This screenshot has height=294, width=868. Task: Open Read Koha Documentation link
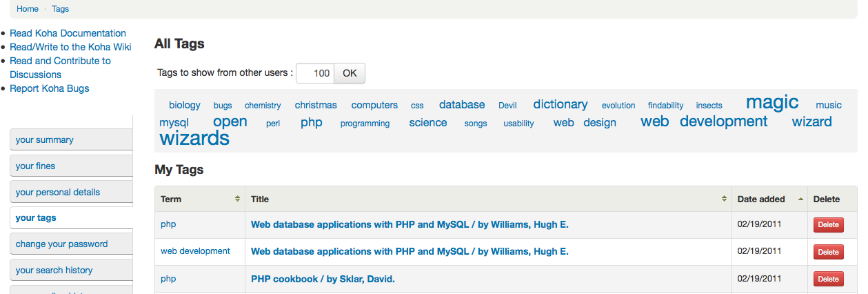pyautogui.click(x=68, y=33)
